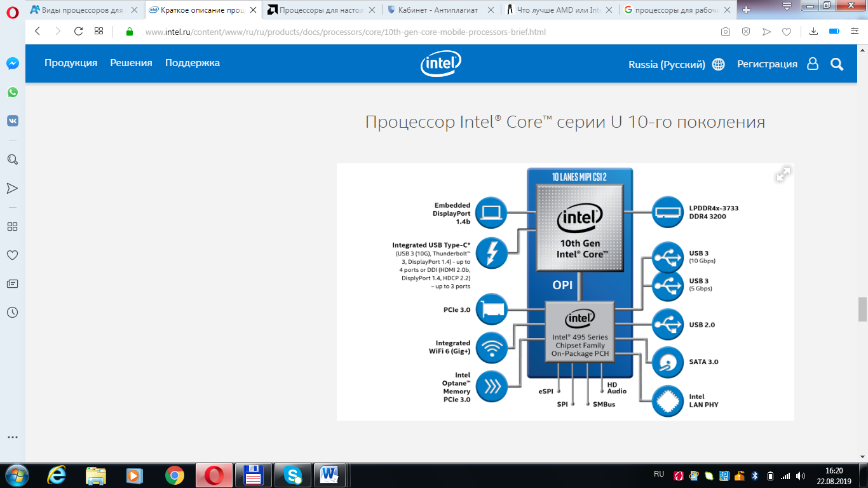
Task: Open the VK panel in the sidebar
Action: point(12,121)
